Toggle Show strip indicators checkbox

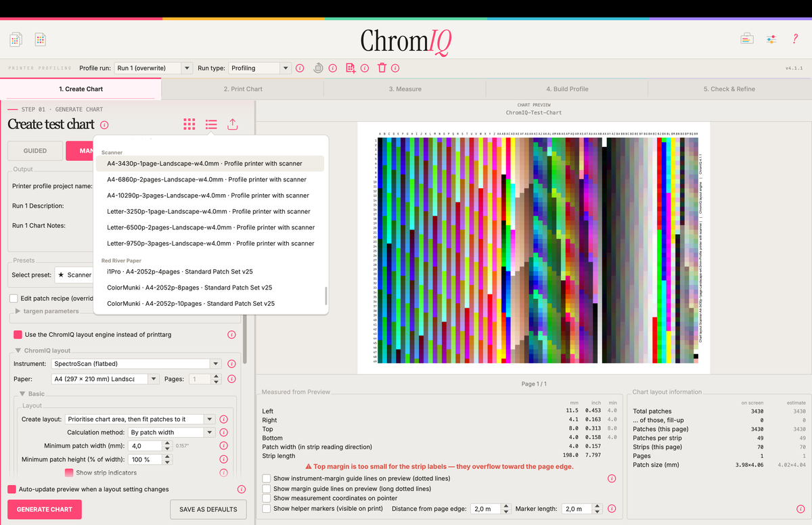click(x=69, y=473)
